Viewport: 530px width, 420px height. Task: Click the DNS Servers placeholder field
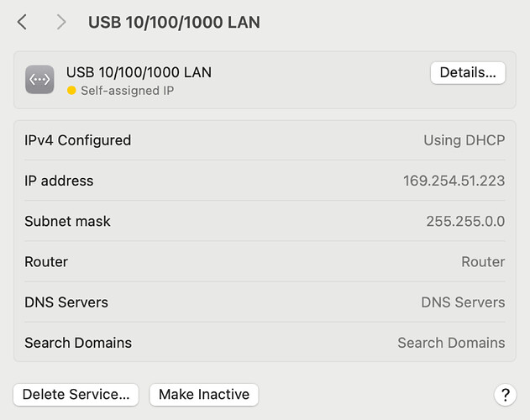(463, 302)
